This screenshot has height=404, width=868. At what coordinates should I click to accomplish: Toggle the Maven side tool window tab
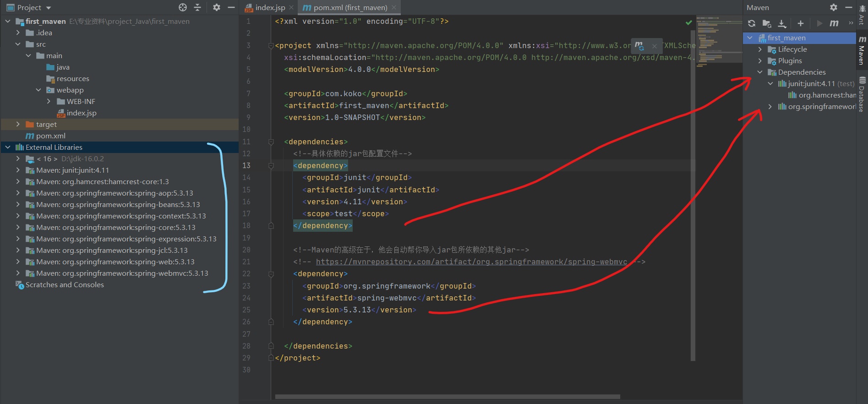(x=862, y=50)
